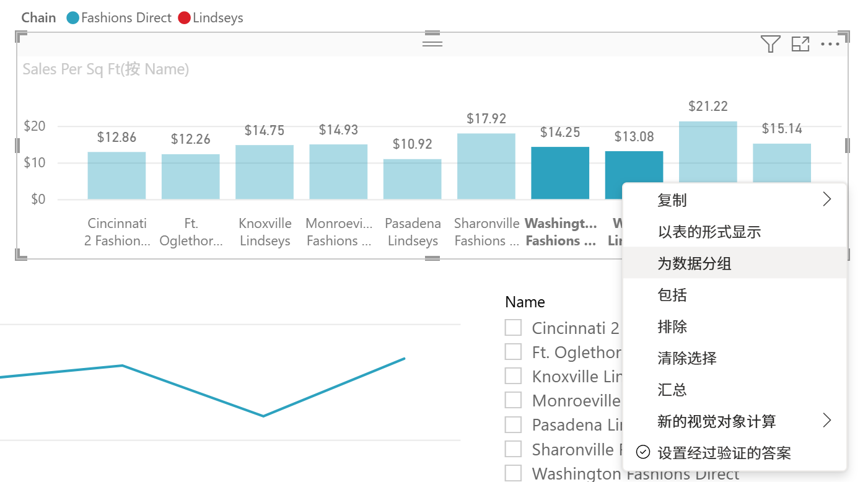This screenshot has height=482, width=868.
Task: Tick the Knoxville Lindseys checkbox
Action: (x=513, y=376)
